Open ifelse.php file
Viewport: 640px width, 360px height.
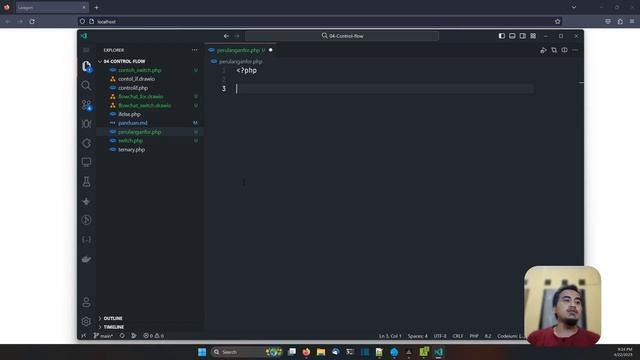129,114
